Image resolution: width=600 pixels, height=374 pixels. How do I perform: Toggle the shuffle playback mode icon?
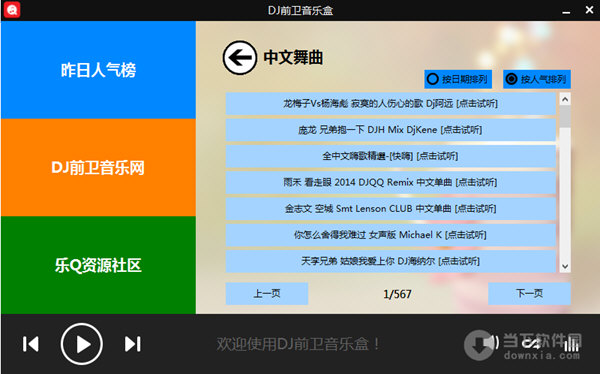[x=531, y=344]
